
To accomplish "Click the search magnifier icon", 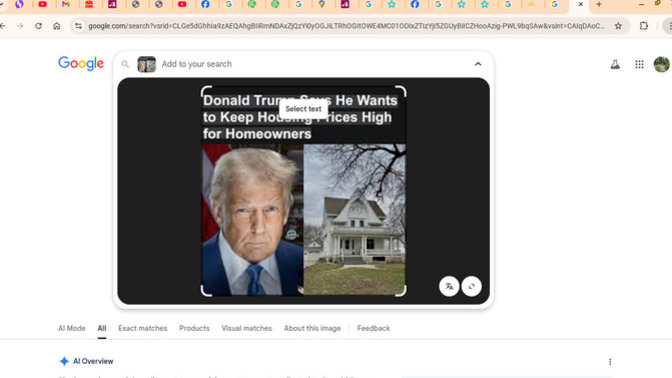I will click(x=125, y=64).
